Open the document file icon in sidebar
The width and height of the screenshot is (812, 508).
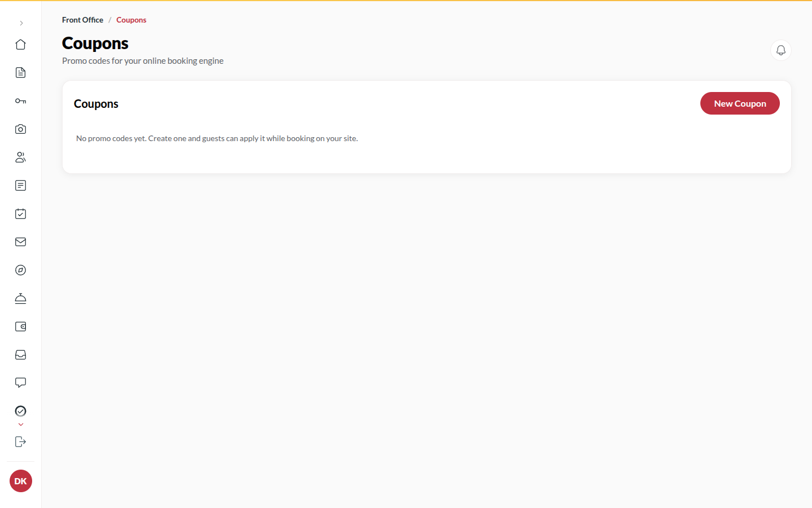(x=21, y=73)
